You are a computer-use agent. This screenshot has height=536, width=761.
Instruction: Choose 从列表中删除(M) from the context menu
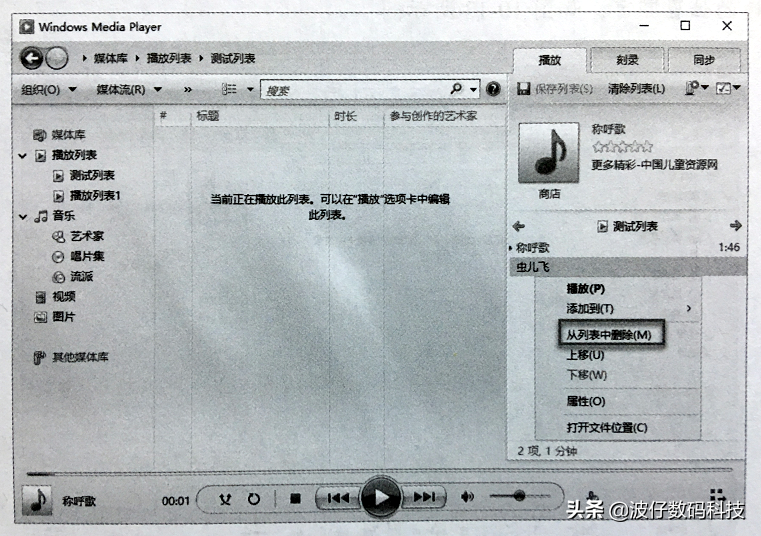point(611,334)
